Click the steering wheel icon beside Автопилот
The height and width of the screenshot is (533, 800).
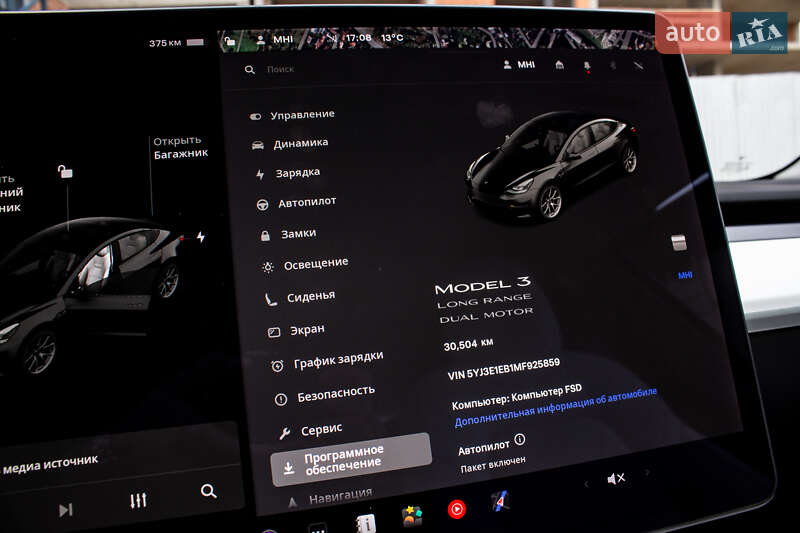coord(262,205)
